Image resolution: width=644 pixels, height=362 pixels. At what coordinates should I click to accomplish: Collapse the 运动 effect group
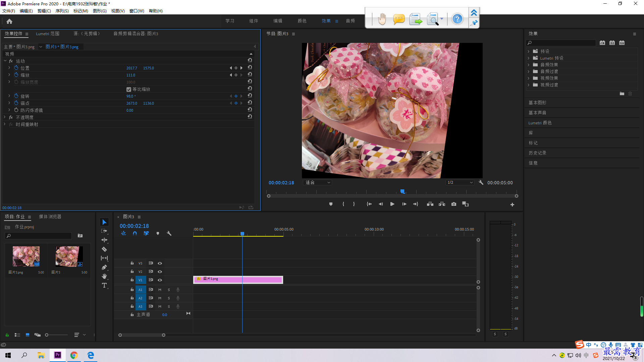(x=5, y=61)
